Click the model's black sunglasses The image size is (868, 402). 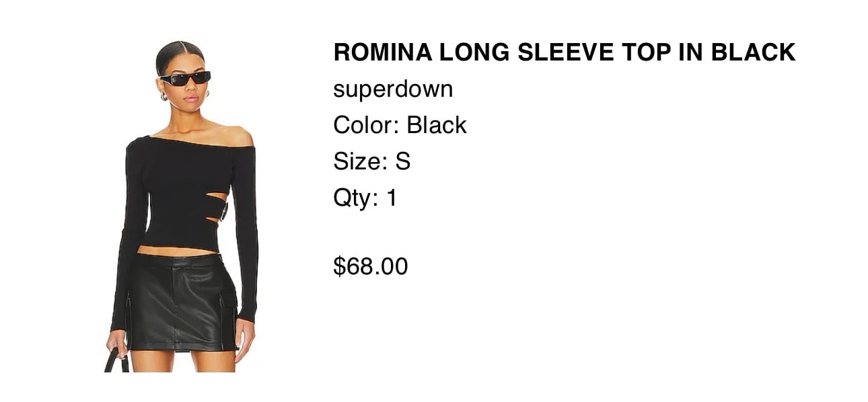[x=184, y=79]
